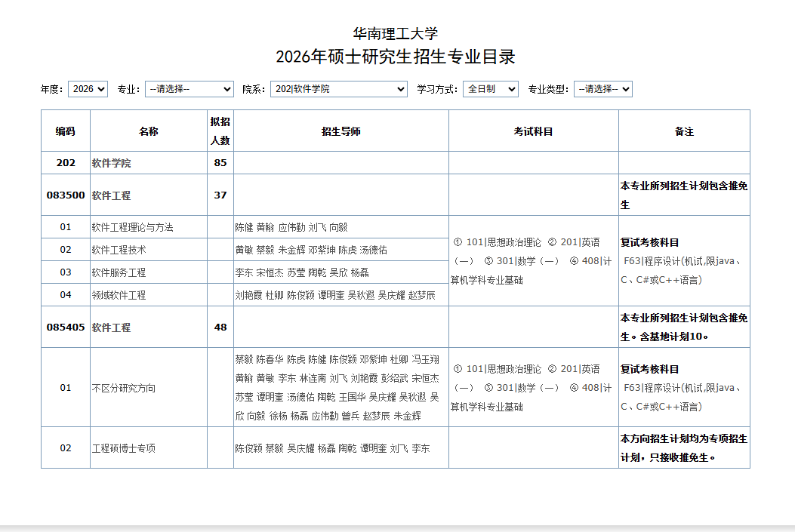
Task: Click advisors list 陈健 黄翰 应伟勤 刘飞 向毅
Action: point(291,227)
